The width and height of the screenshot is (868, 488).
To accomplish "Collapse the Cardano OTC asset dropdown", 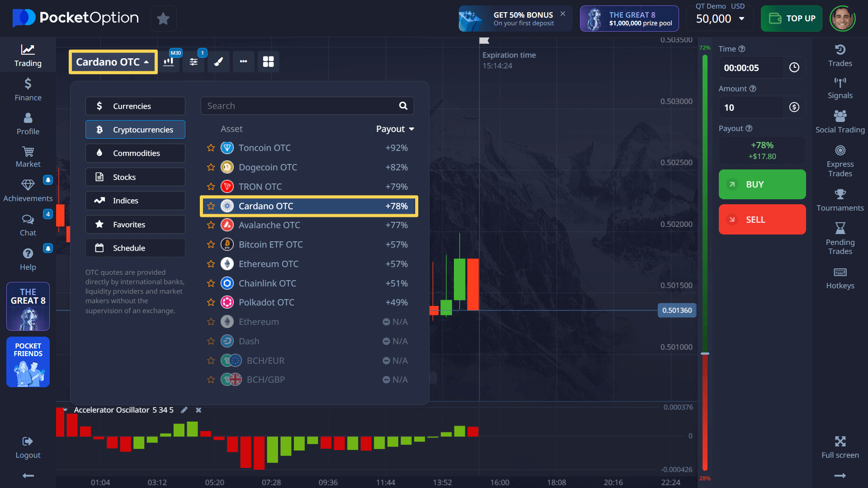I will pos(113,62).
